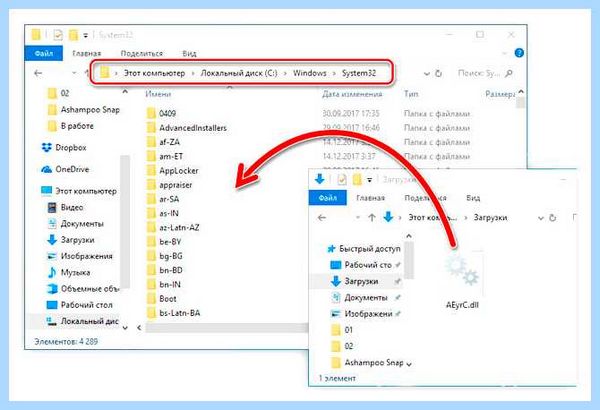Open address history dropdown in Загрузки window

pyautogui.click(x=541, y=218)
